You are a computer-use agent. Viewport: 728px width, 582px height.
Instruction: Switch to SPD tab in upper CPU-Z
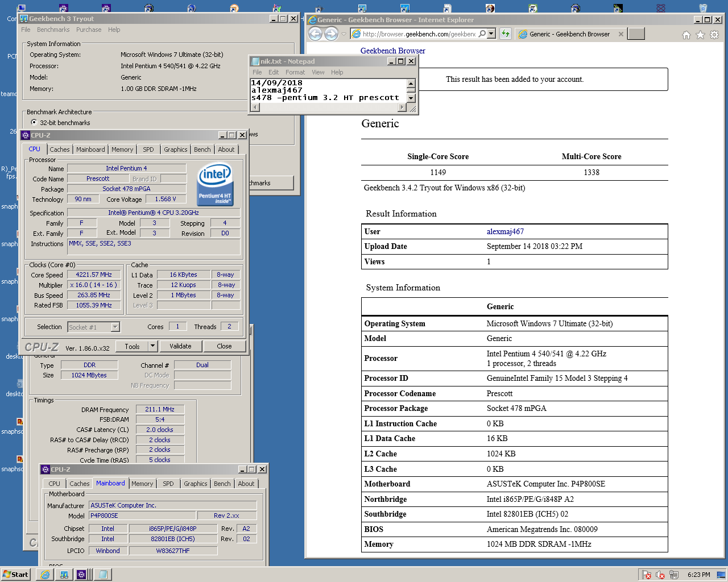click(148, 149)
